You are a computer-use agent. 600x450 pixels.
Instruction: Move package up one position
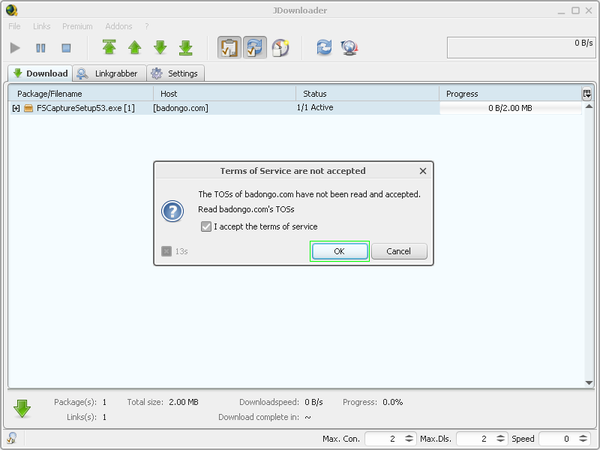[135, 48]
